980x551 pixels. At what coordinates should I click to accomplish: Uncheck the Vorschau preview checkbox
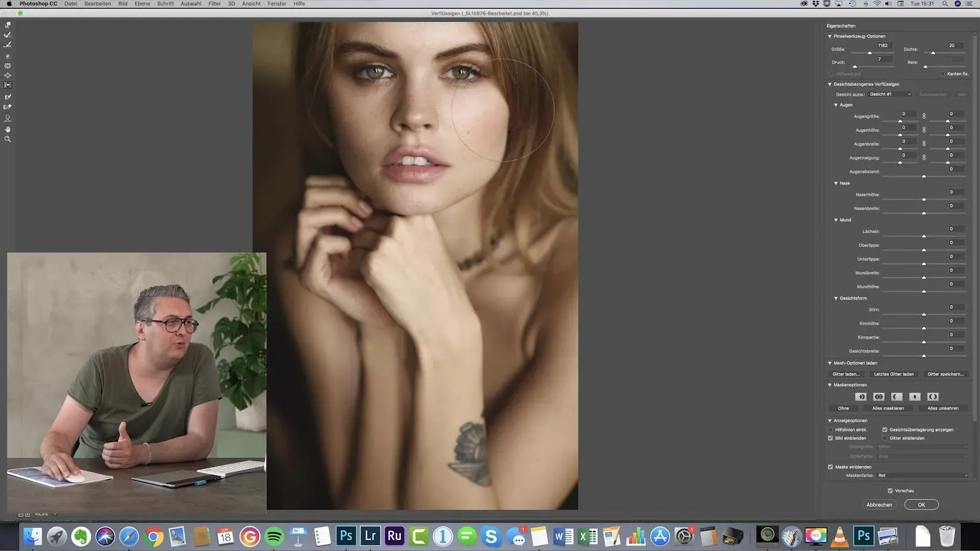click(890, 490)
